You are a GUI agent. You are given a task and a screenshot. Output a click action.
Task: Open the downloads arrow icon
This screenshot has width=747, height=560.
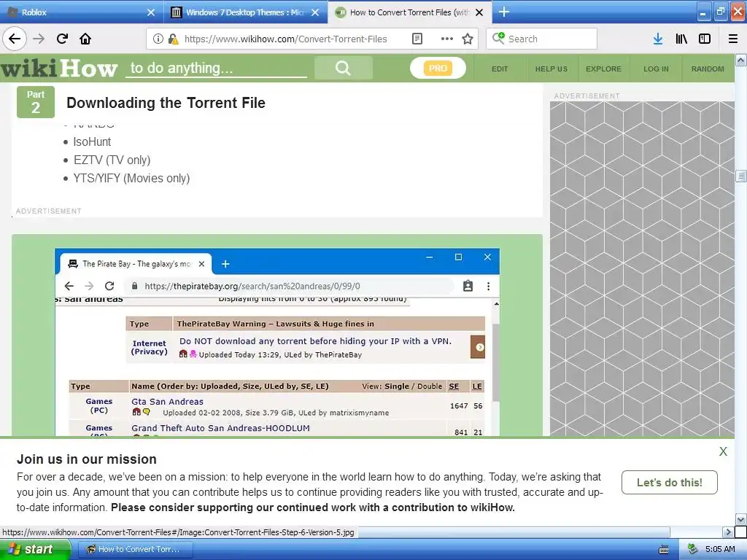(657, 39)
